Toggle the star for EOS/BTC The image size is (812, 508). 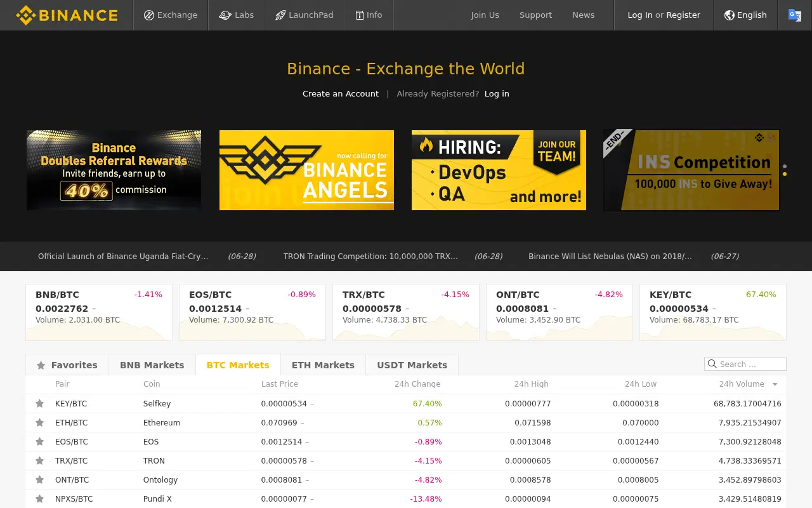tap(39, 441)
